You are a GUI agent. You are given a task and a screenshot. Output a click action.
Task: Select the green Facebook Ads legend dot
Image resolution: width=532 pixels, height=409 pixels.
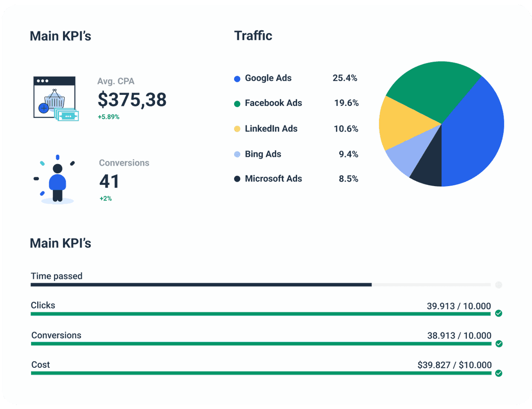[x=238, y=103]
